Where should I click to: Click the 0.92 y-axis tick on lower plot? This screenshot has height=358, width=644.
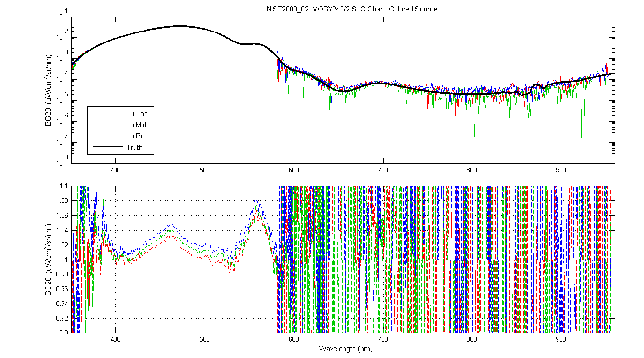(x=62, y=318)
